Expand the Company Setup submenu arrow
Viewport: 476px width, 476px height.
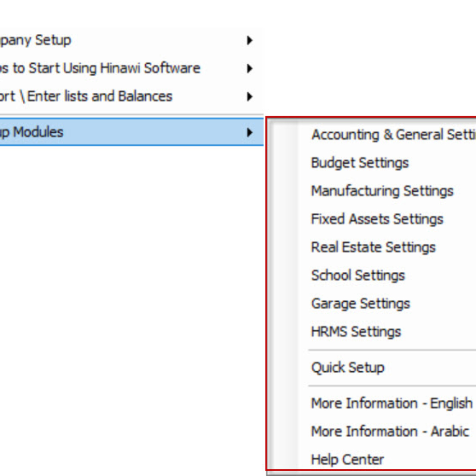tap(249, 40)
